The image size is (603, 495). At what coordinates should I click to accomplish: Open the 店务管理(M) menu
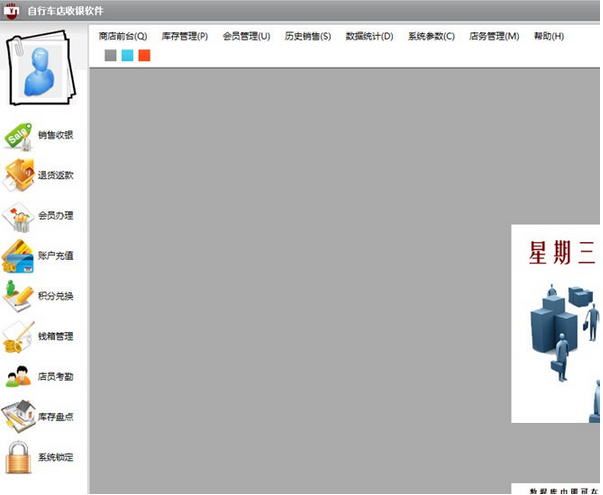[494, 36]
